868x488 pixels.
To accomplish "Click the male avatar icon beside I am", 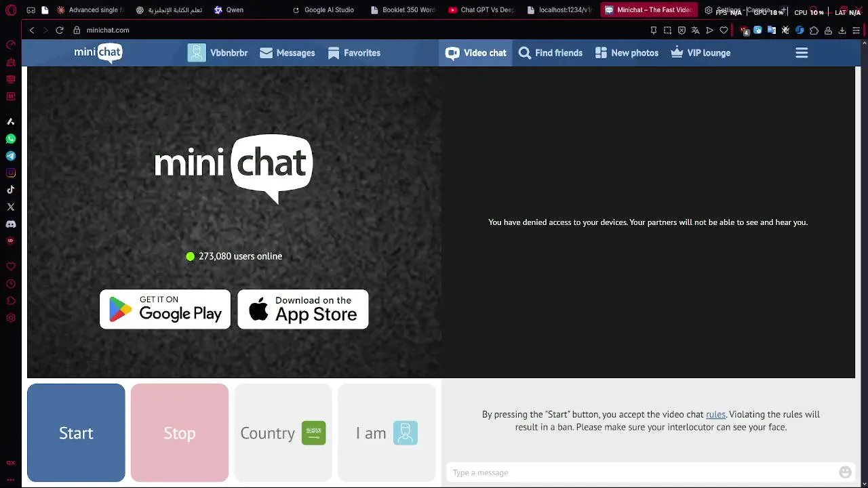I will point(406,433).
